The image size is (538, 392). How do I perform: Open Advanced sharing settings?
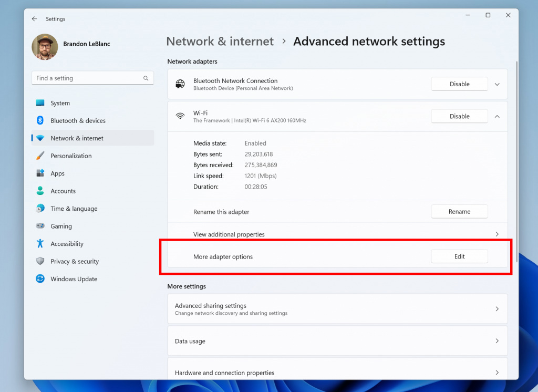pyautogui.click(x=337, y=309)
